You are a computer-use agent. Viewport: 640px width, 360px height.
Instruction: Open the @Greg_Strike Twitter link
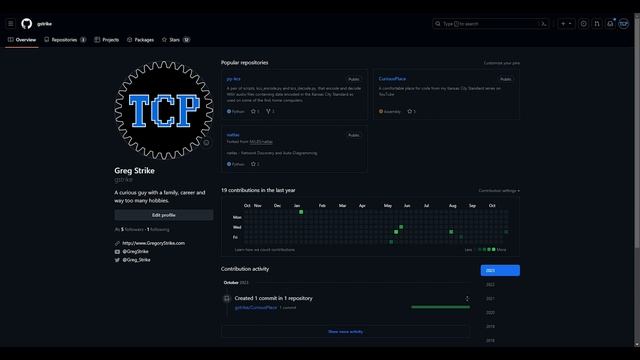click(x=136, y=260)
